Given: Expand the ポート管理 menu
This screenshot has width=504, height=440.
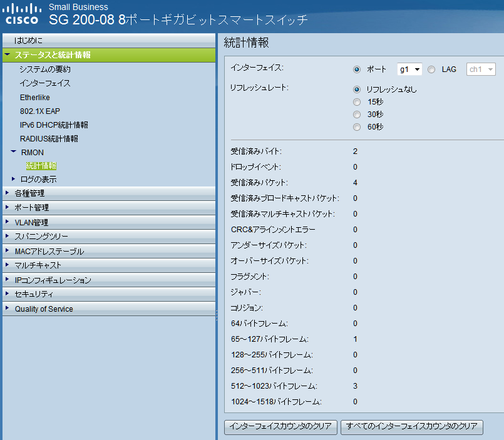Looking at the screenshot, I should (x=109, y=208).
